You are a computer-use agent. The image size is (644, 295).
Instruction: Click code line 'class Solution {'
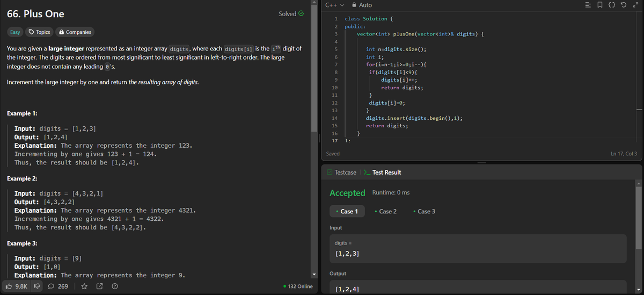pyautogui.click(x=369, y=19)
